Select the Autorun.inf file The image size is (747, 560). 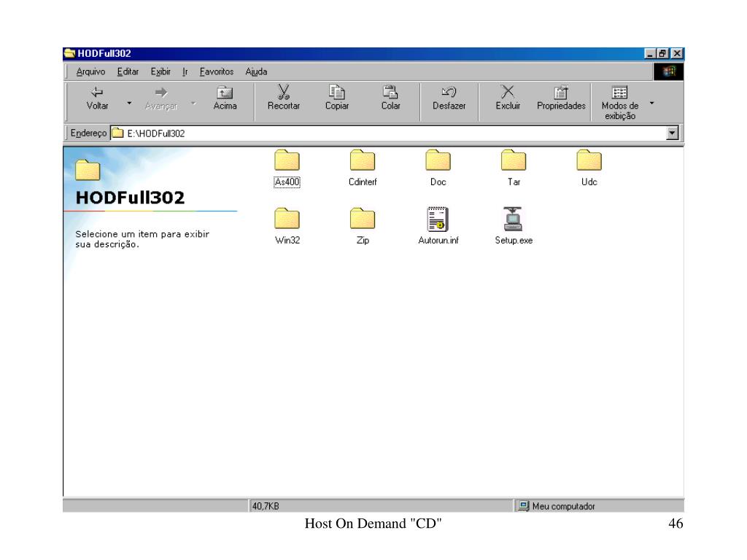coord(438,227)
